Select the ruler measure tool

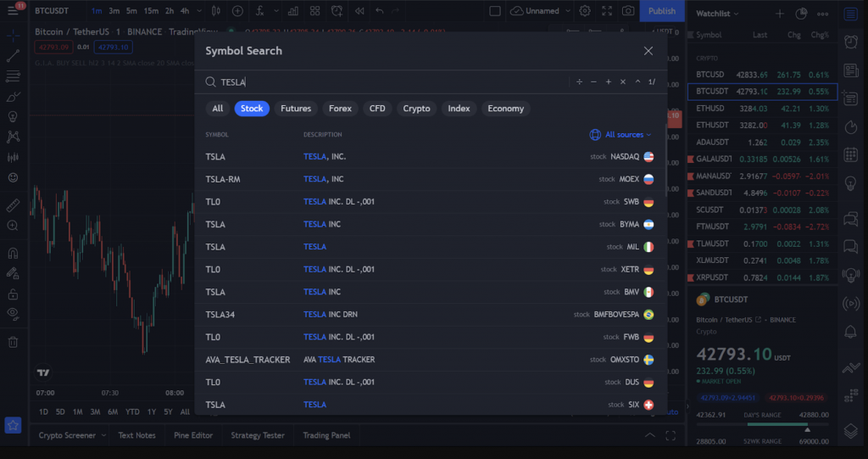point(13,205)
